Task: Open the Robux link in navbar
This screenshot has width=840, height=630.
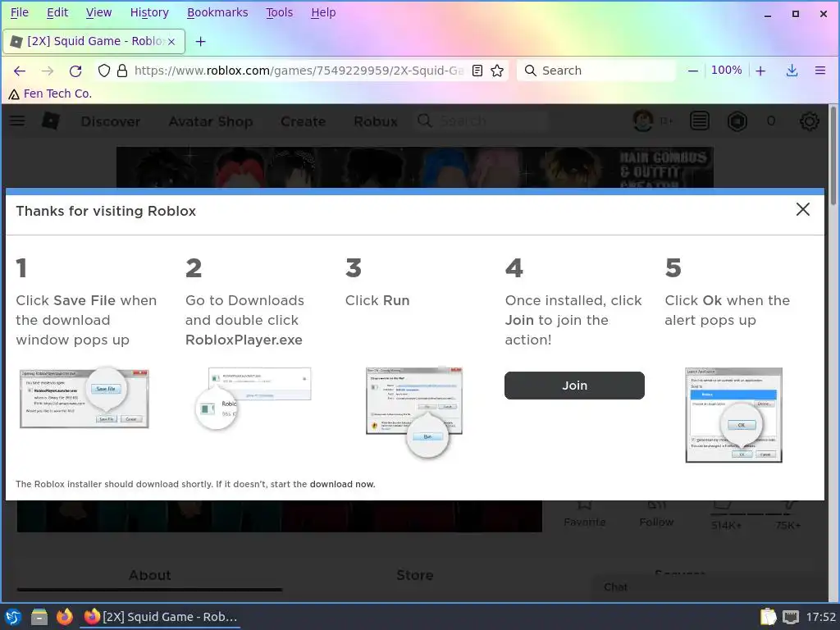Action: coord(376,121)
